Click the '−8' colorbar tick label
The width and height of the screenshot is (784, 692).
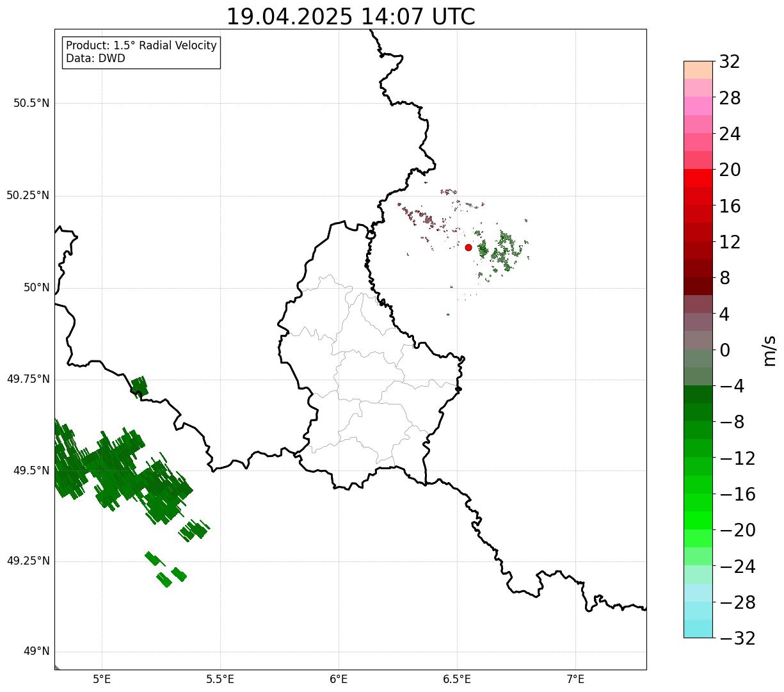point(732,422)
